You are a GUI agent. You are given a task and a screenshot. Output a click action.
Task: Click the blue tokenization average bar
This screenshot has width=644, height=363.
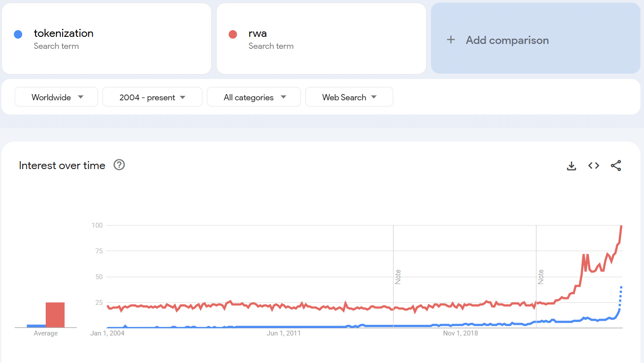(36, 326)
